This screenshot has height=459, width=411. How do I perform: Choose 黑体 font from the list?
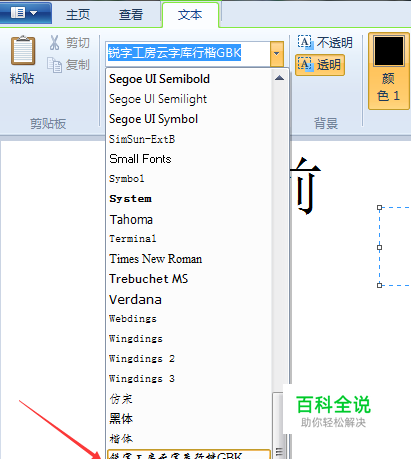coord(189,419)
